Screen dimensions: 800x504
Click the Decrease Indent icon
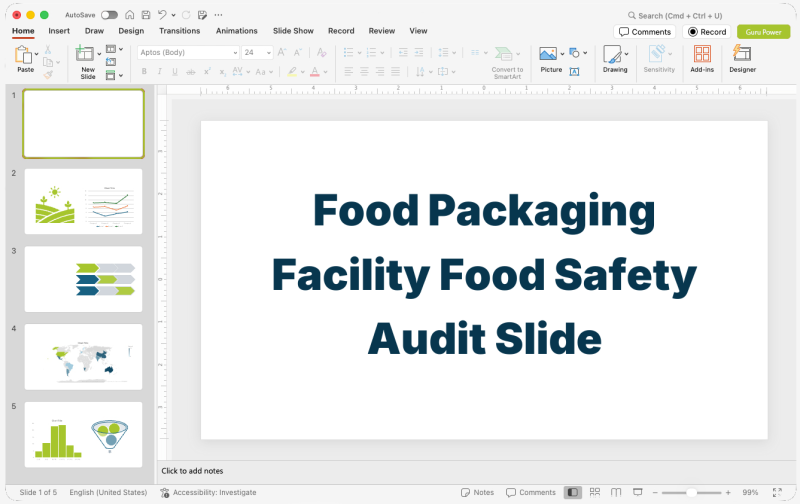point(403,52)
